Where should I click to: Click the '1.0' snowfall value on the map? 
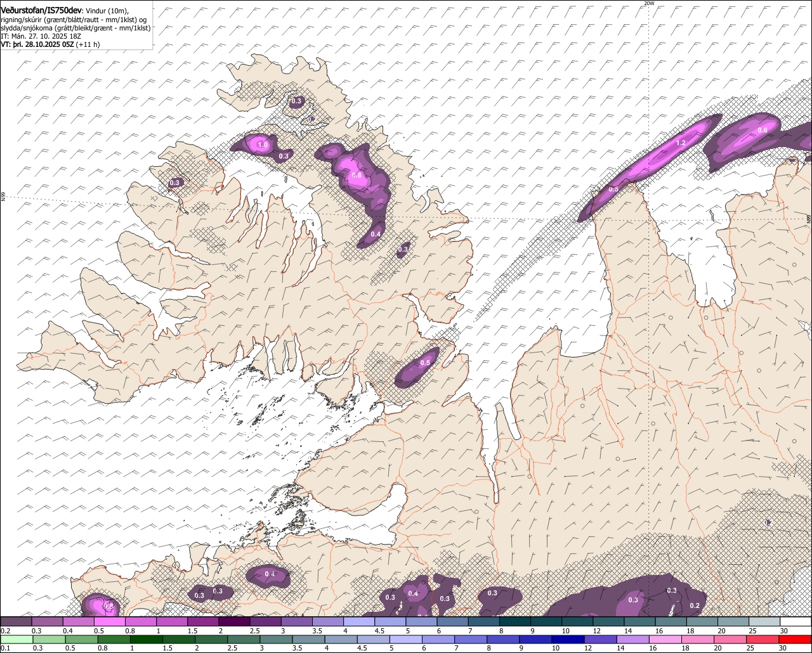point(263,145)
